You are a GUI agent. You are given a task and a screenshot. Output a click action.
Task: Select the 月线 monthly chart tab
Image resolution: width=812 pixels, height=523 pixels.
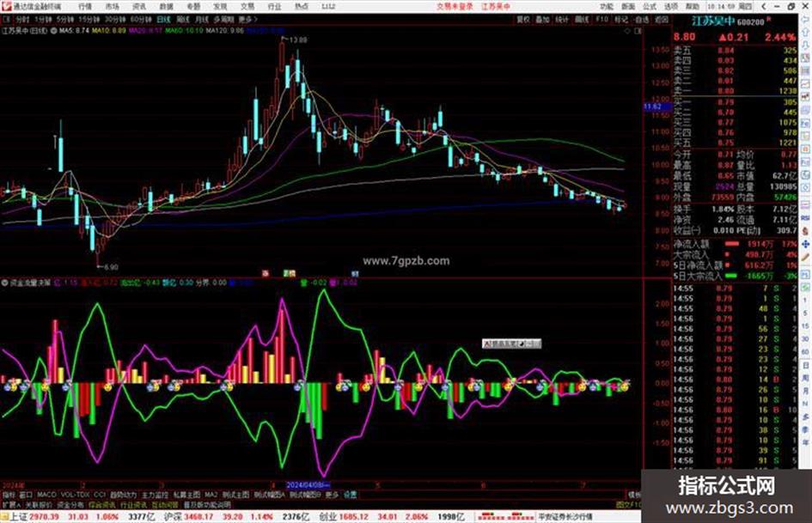click(x=201, y=20)
